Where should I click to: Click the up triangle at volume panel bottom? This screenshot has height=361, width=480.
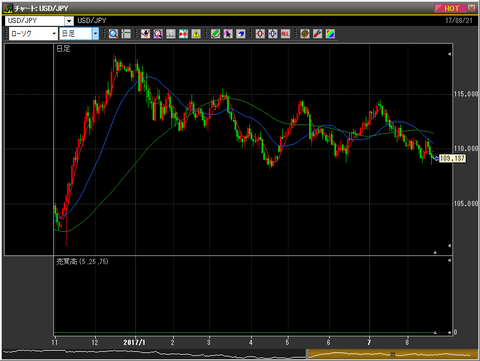(435, 332)
